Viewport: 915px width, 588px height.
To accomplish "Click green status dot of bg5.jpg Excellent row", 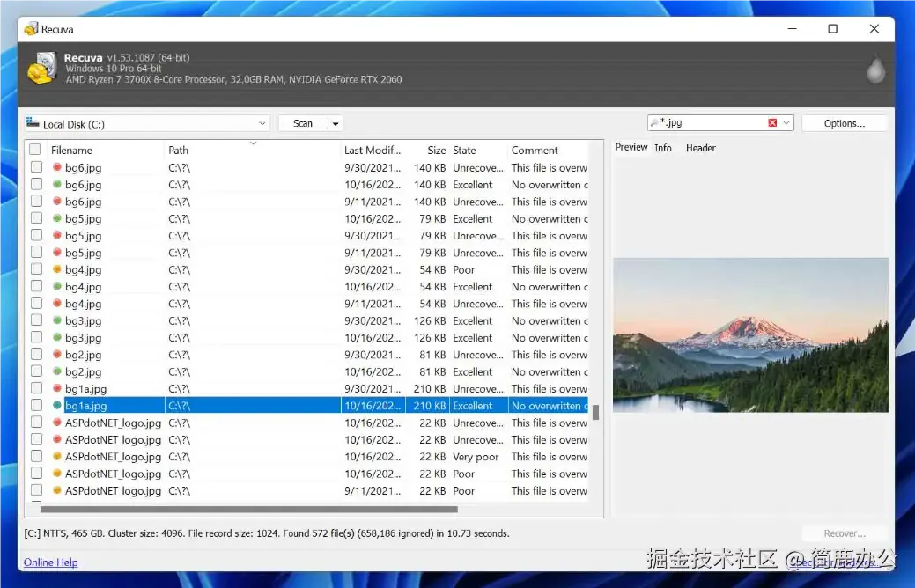I will (57, 218).
